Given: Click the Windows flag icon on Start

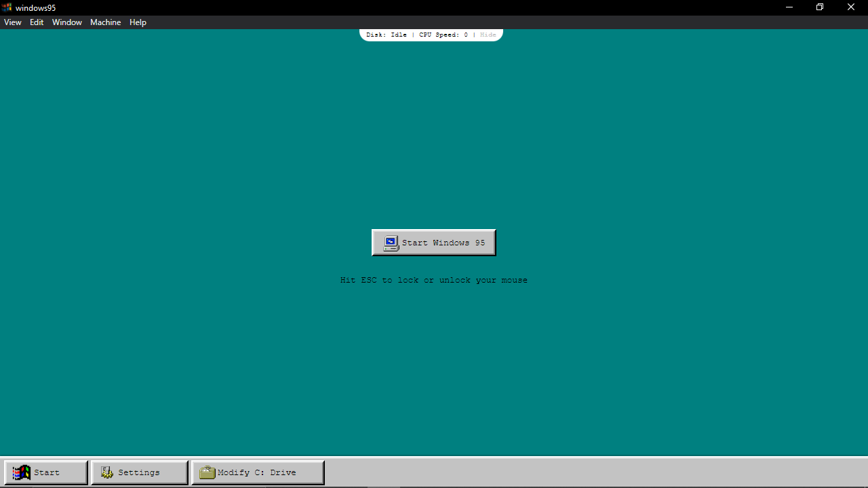Looking at the screenshot, I should (x=21, y=472).
